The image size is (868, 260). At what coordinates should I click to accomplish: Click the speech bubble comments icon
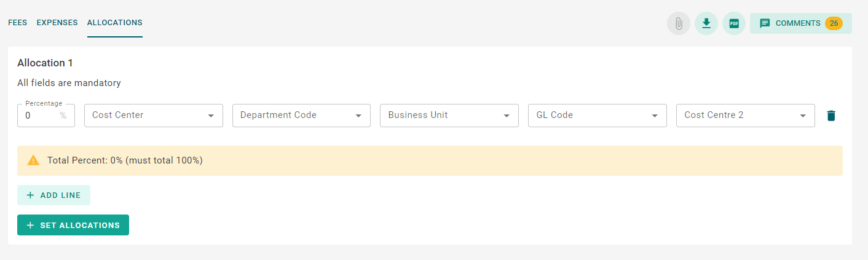click(765, 23)
